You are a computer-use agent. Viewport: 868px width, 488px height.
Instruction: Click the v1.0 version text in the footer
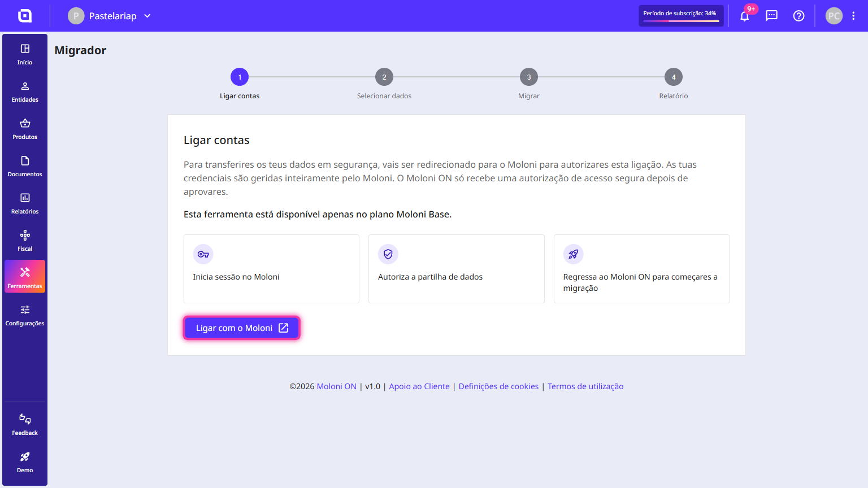pyautogui.click(x=373, y=386)
